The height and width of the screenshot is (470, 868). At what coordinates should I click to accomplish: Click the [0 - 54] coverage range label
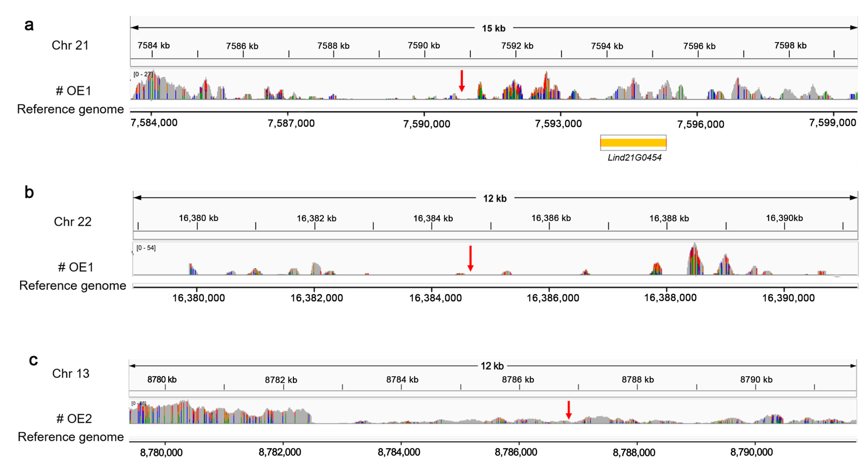point(146,248)
